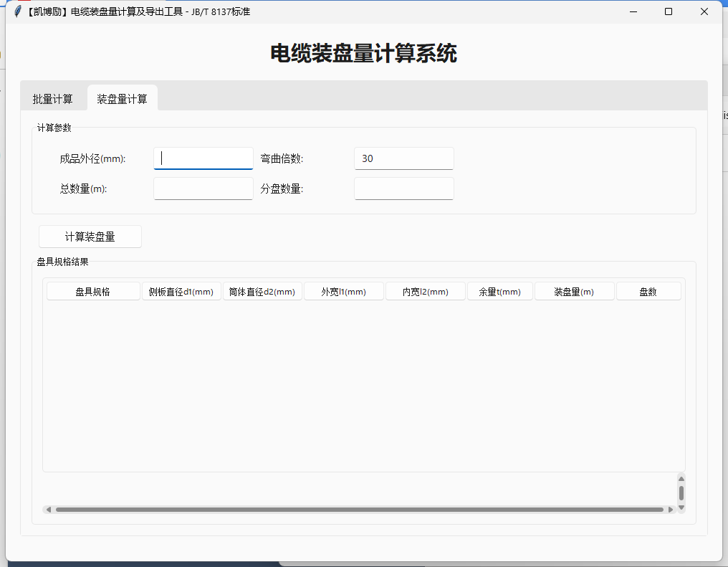Click the left arrow of horizontal scrollbar

49,509
